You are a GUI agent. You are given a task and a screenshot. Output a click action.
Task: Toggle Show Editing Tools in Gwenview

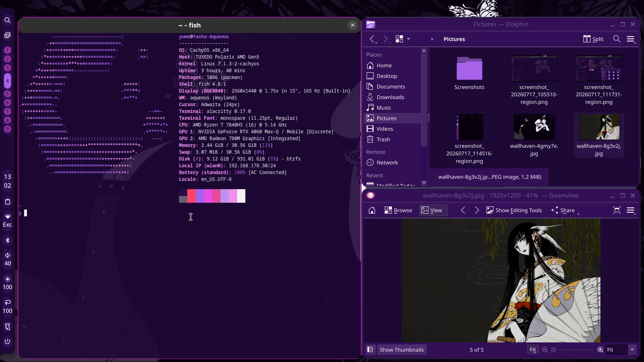514,210
